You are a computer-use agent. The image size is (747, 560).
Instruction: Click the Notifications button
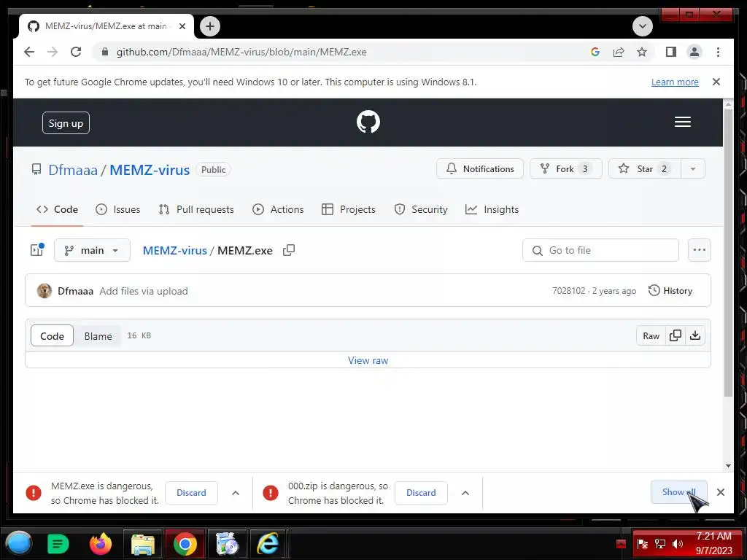click(x=480, y=169)
